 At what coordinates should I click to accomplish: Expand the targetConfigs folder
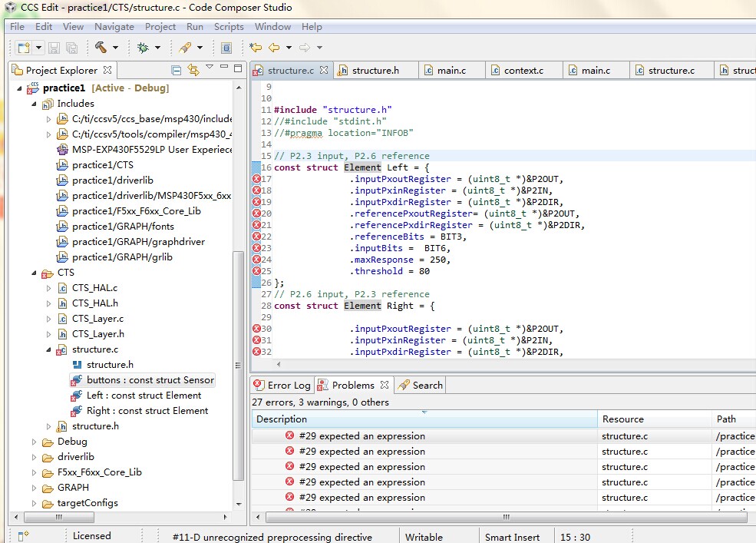tap(35, 503)
